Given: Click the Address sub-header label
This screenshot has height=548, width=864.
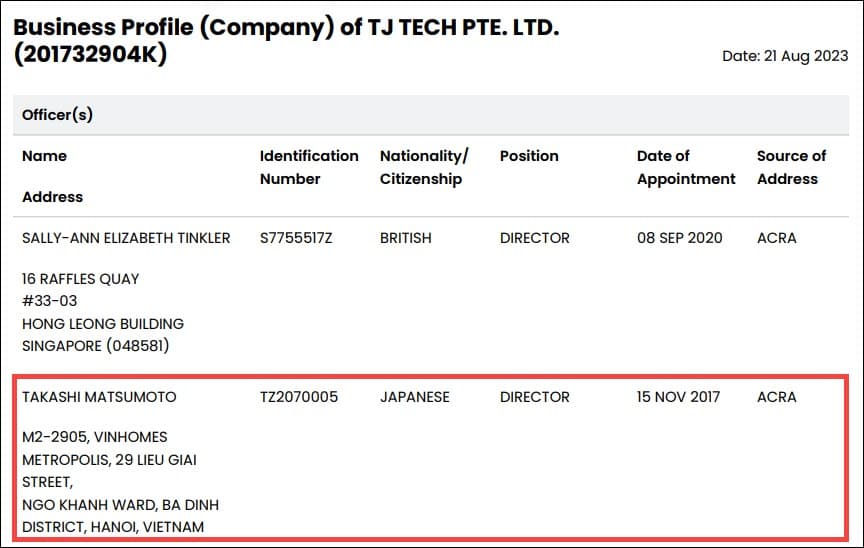Looking at the screenshot, I should (52, 197).
